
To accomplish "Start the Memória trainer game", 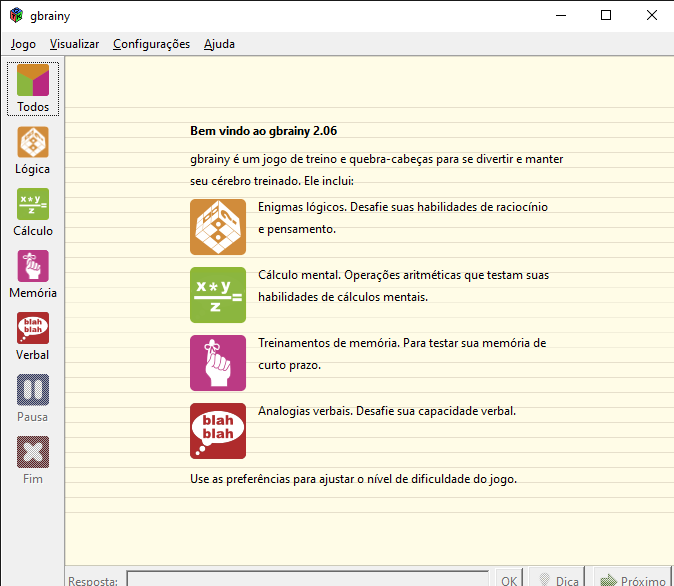I will [33, 275].
